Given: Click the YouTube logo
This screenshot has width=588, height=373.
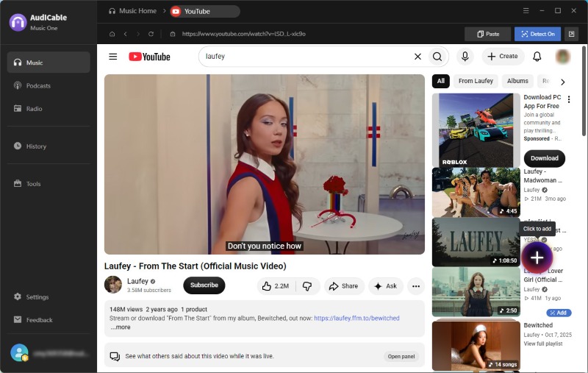Looking at the screenshot, I should 149,57.
